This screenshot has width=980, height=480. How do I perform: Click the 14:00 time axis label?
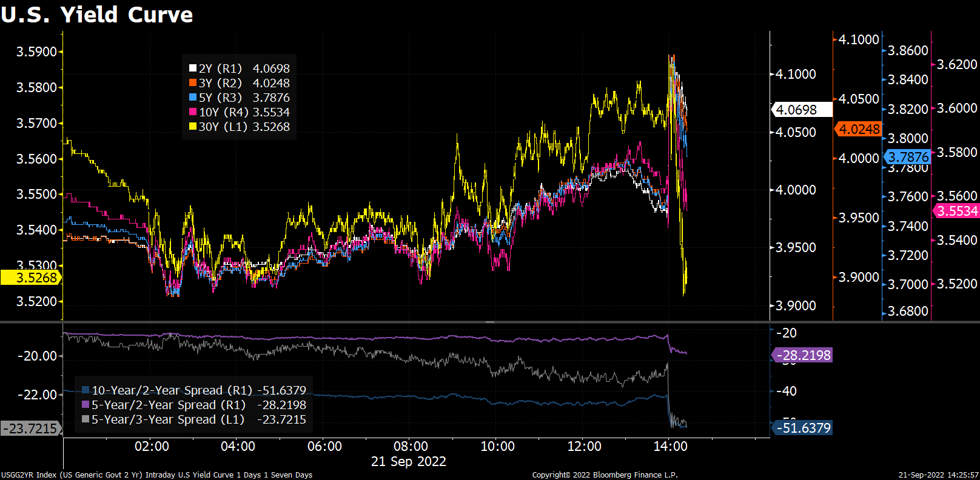[x=670, y=447]
